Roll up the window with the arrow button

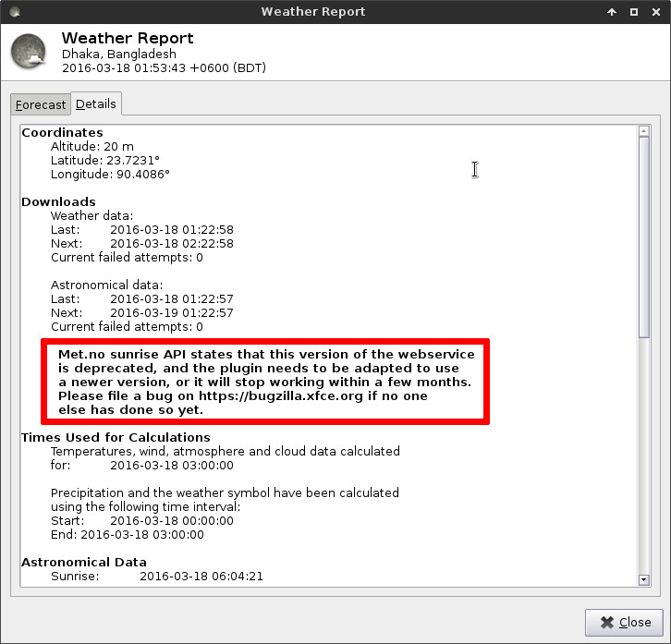(612, 12)
